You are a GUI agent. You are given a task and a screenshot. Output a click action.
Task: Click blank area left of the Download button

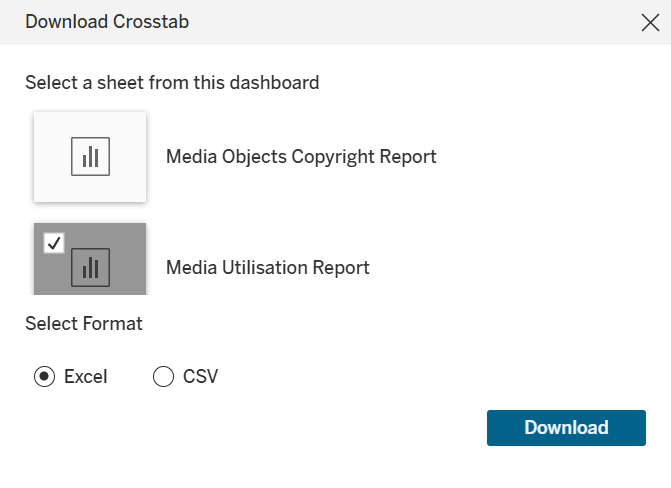tap(300, 428)
